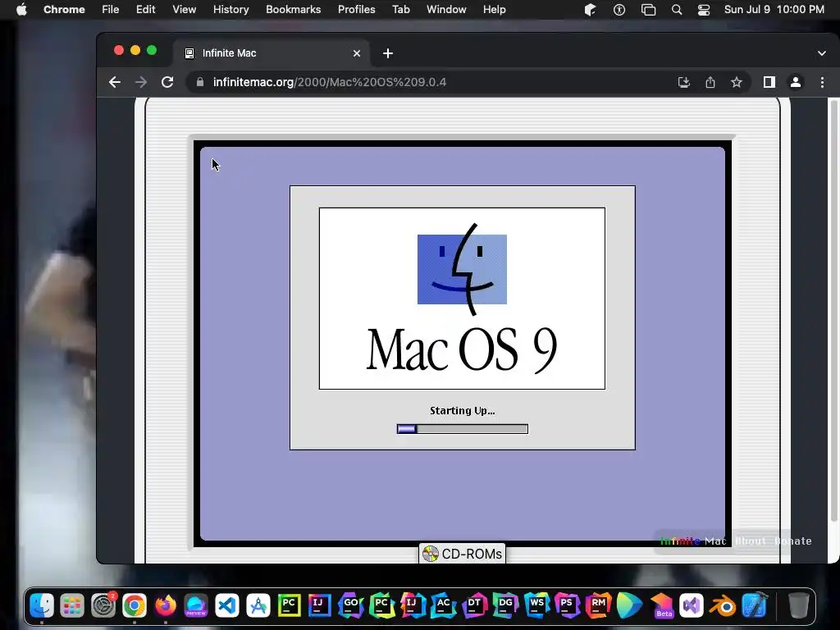
Task: Open DataGrip (DG) from the Dock
Action: point(505,606)
